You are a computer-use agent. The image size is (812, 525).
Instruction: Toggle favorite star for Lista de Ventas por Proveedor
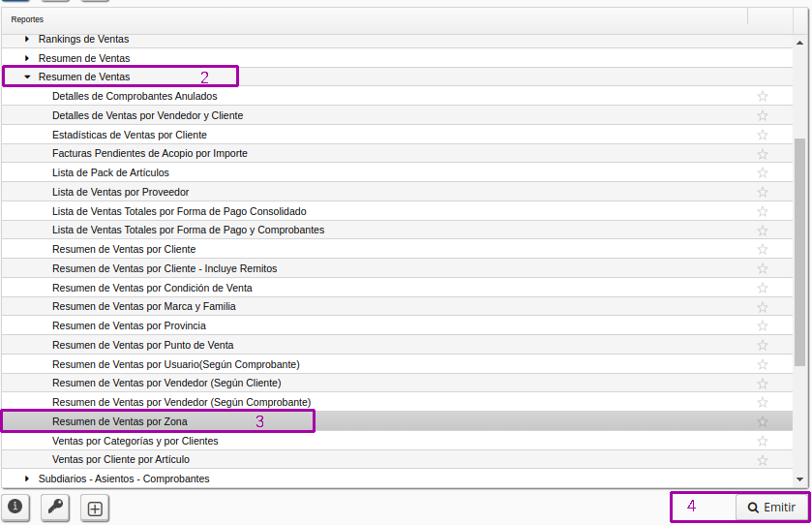click(763, 192)
